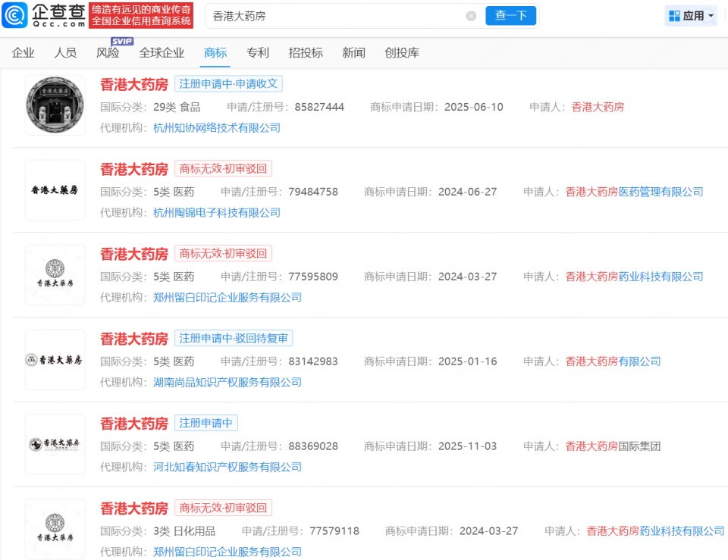Select the 新闻 tab

[353, 52]
